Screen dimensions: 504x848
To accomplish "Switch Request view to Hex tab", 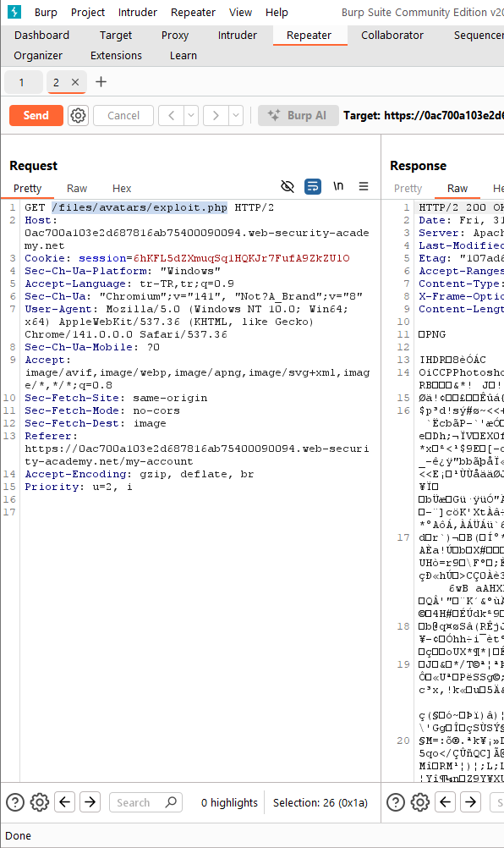I will point(122,188).
